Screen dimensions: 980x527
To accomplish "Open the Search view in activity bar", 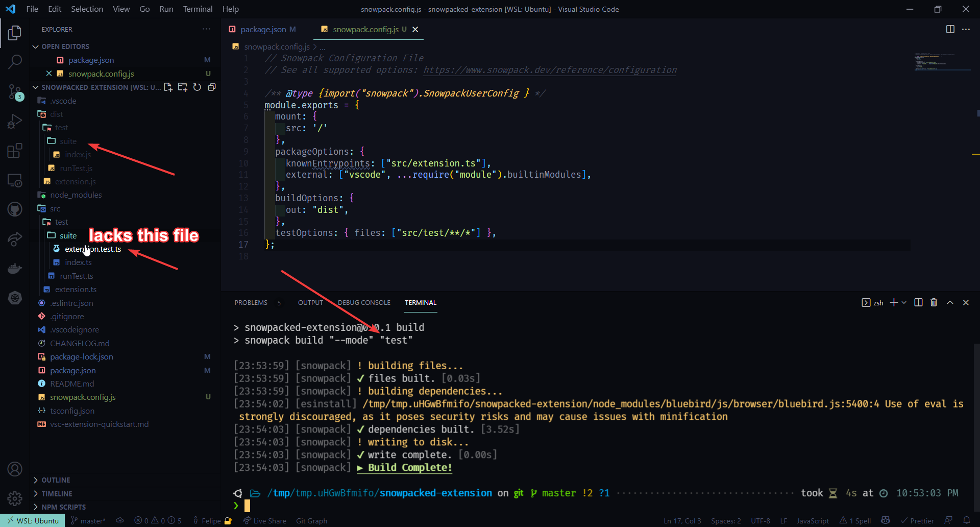I will [15, 62].
